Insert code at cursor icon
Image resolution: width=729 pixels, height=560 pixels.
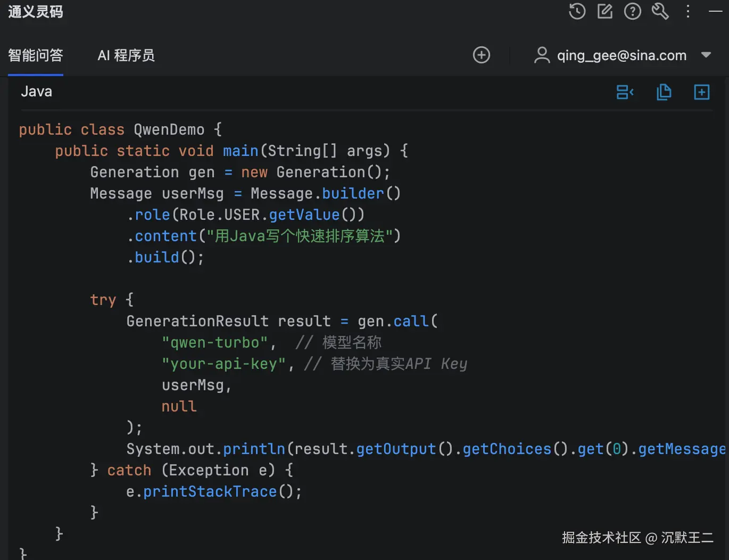(x=625, y=92)
